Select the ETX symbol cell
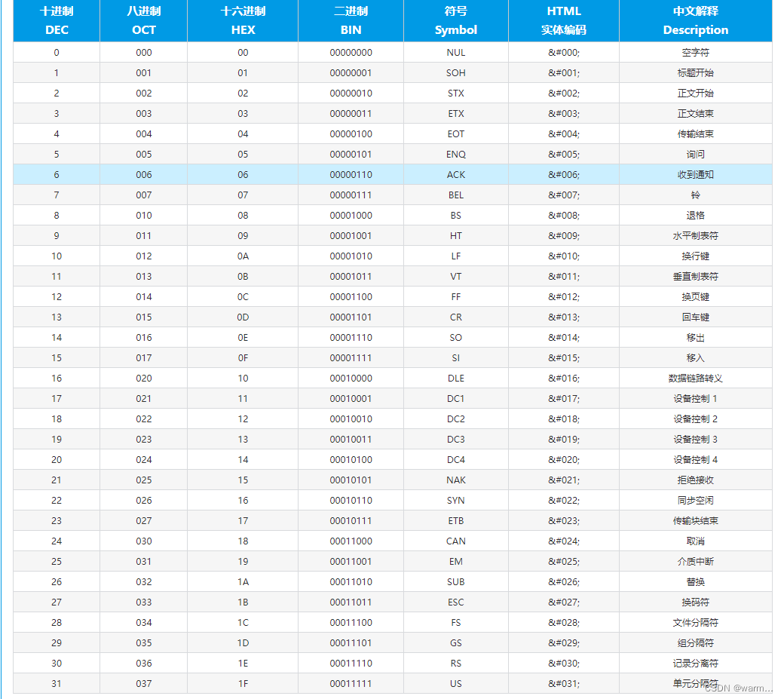This screenshot has height=699, width=784. click(x=456, y=114)
